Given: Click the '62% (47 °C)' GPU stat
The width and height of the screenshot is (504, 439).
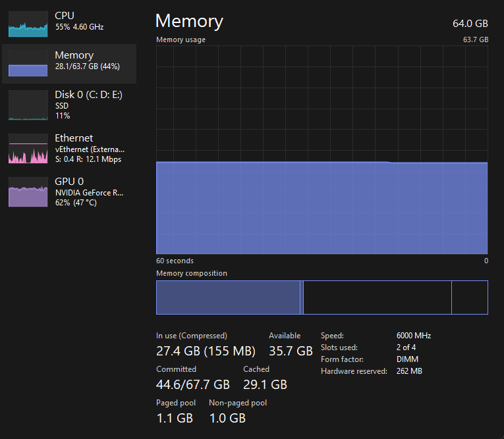Looking at the screenshot, I should coord(76,203).
